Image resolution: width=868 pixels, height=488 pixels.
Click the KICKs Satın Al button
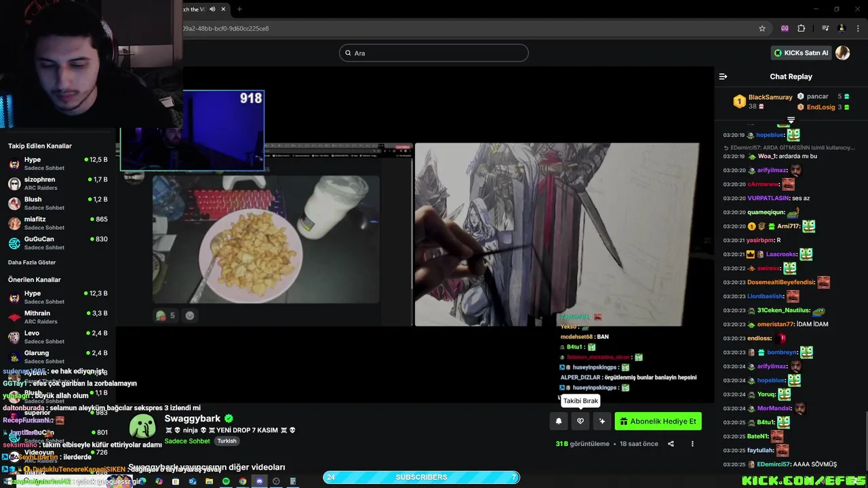coord(801,53)
